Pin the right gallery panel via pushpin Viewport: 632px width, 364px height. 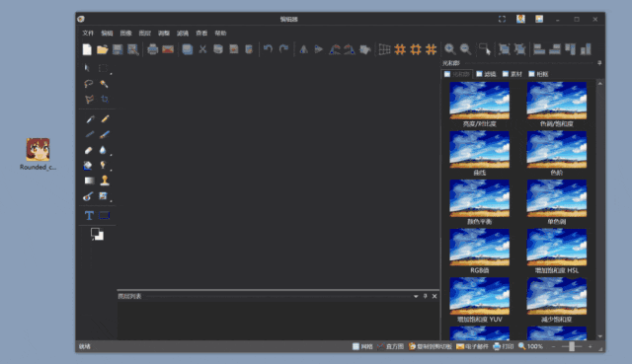(599, 63)
